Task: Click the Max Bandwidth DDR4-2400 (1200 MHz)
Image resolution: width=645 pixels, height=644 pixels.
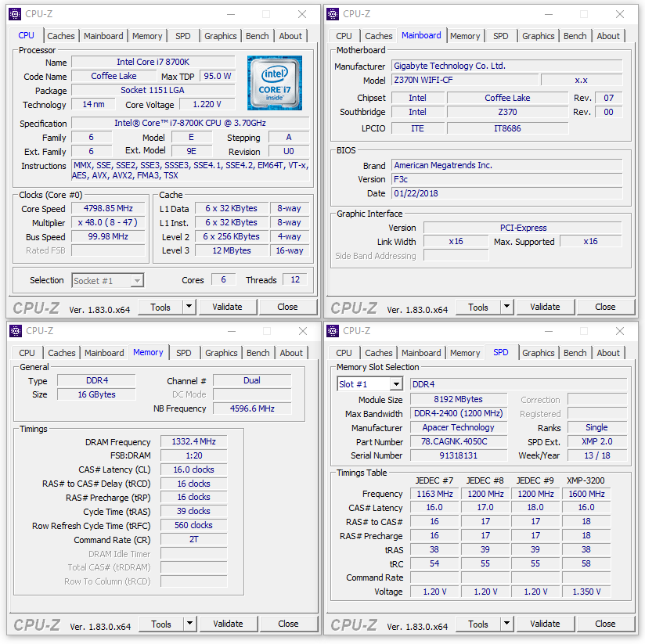Action: coord(459,413)
